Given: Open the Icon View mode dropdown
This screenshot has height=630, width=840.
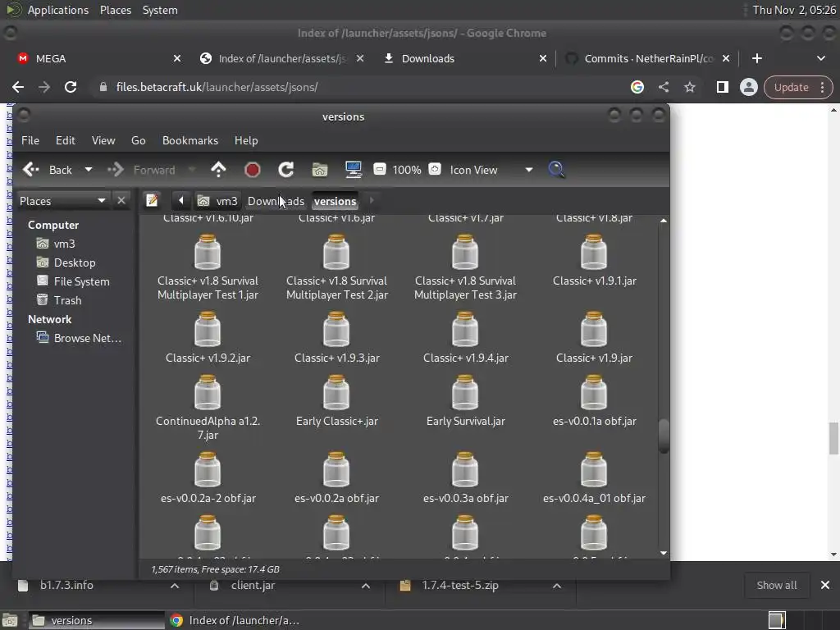Looking at the screenshot, I should coord(491,170).
